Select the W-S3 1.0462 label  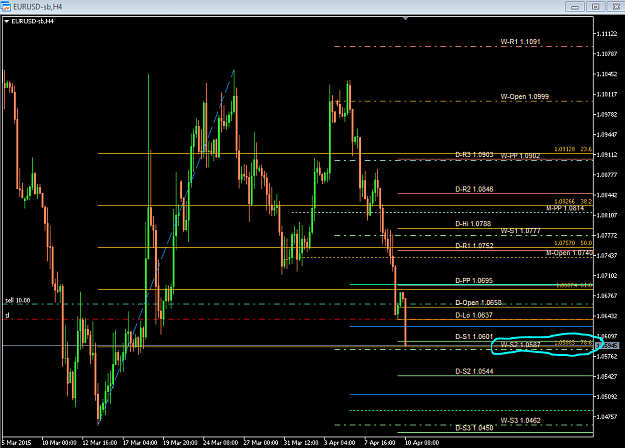521,420
